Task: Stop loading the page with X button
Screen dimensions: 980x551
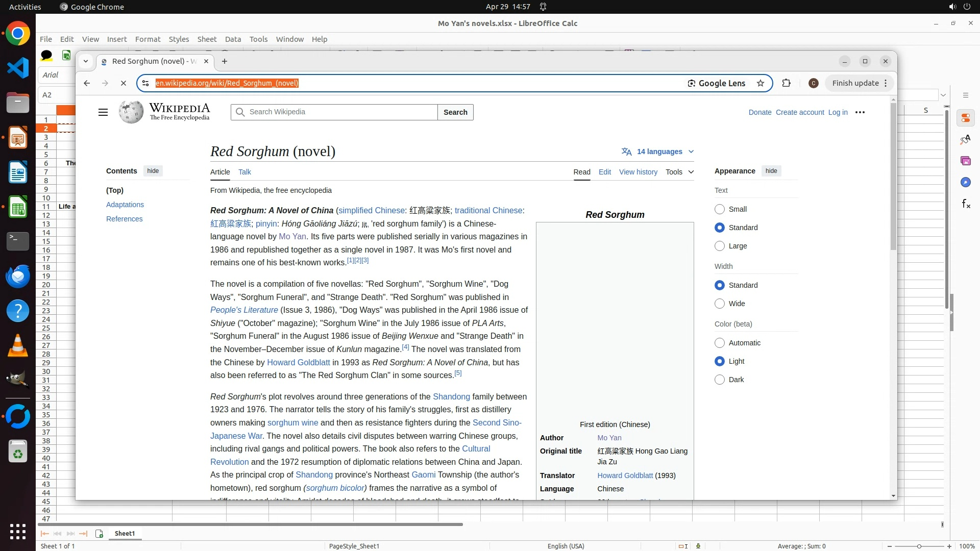Action: (123, 83)
